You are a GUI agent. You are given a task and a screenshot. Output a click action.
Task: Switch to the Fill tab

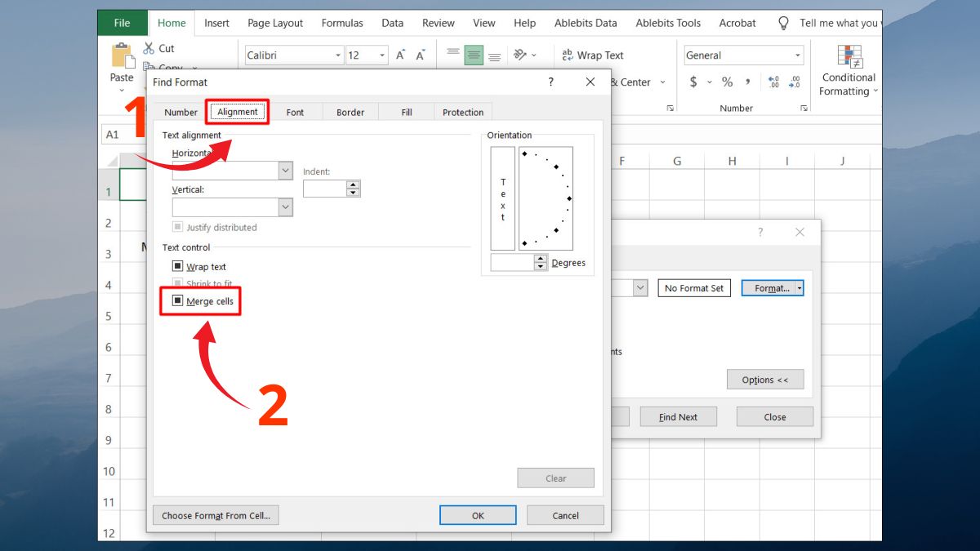click(407, 113)
